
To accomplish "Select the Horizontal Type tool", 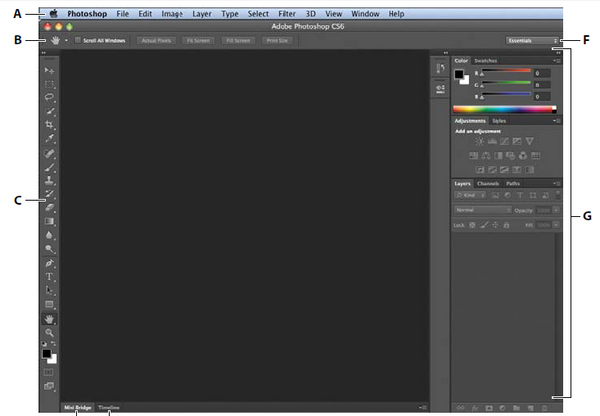I will coord(49,277).
